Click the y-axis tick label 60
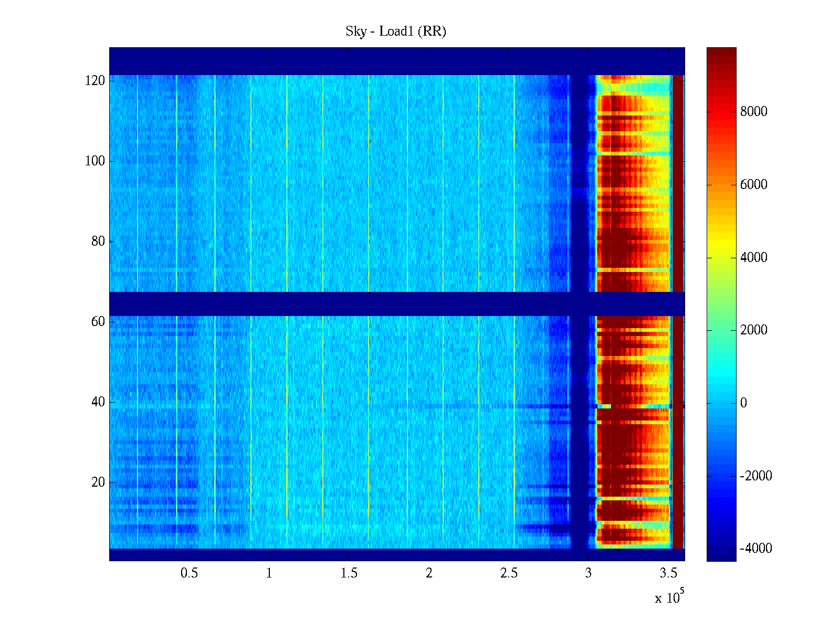Image resolution: width=840 pixels, height=630 pixels. [x=98, y=322]
